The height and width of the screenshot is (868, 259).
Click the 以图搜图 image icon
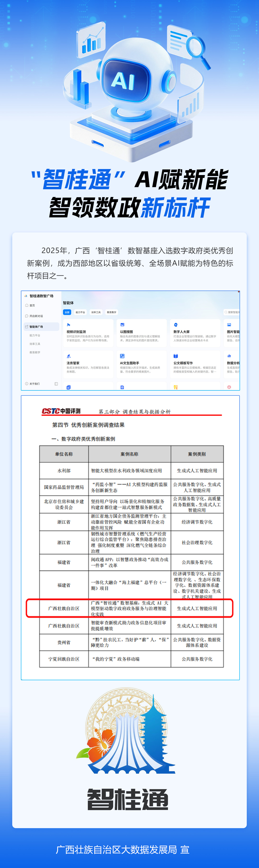pyautogui.click(x=122, y=325)
